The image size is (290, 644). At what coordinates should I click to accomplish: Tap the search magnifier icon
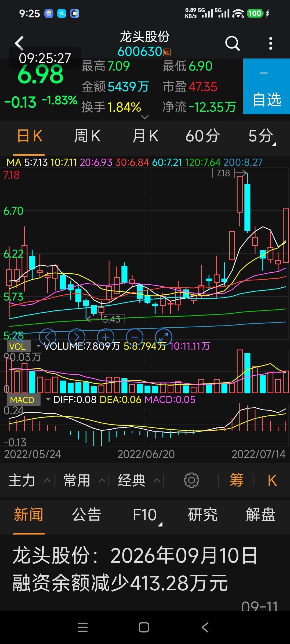[x=232, y=43]
